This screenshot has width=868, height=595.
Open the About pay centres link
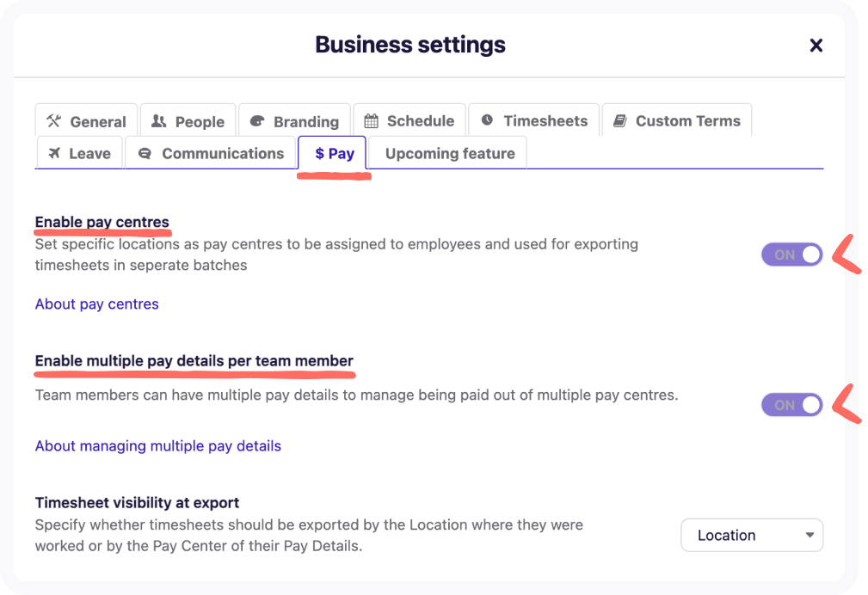[96, 304]
